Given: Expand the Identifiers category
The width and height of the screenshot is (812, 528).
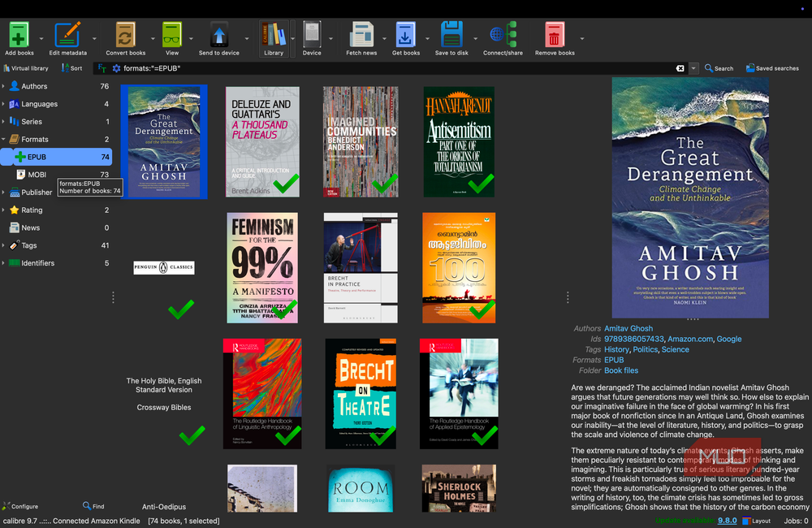Looking at the screenshot, I should [x=3, y=262].
